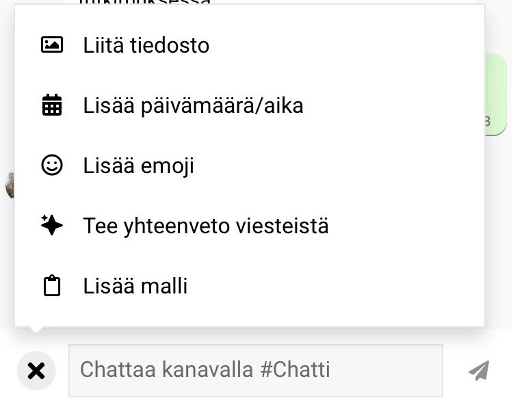Choose the "Lisää malli" menu text

coord(135,286)
